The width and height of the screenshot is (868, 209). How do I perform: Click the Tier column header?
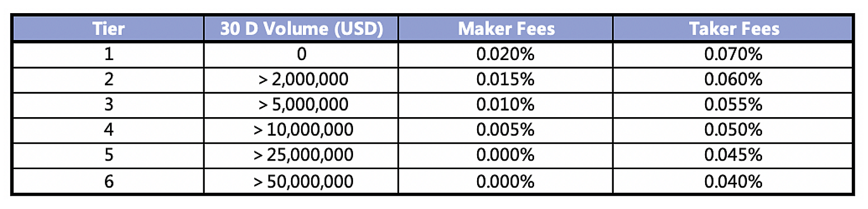pos(108,28)
